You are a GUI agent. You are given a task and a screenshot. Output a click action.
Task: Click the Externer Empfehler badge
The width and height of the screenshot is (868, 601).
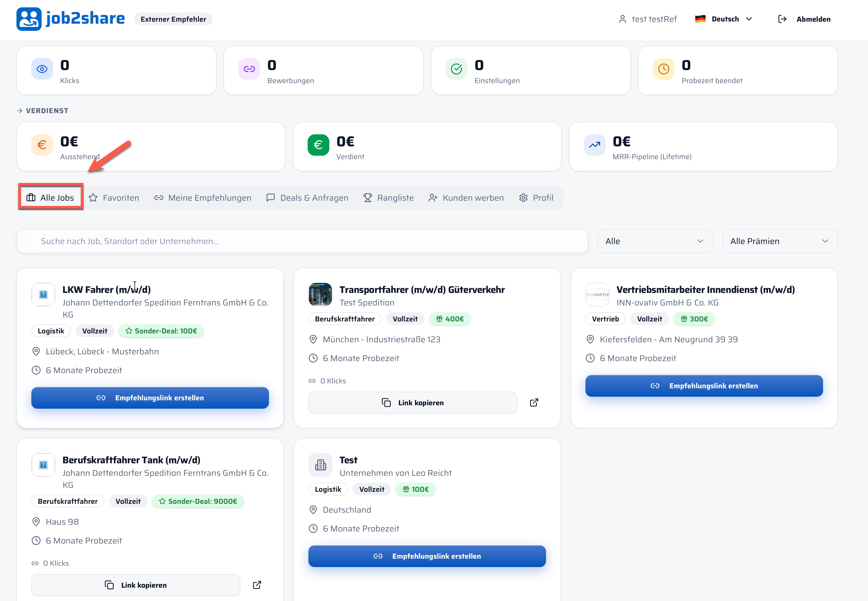[x=173, y=19]
